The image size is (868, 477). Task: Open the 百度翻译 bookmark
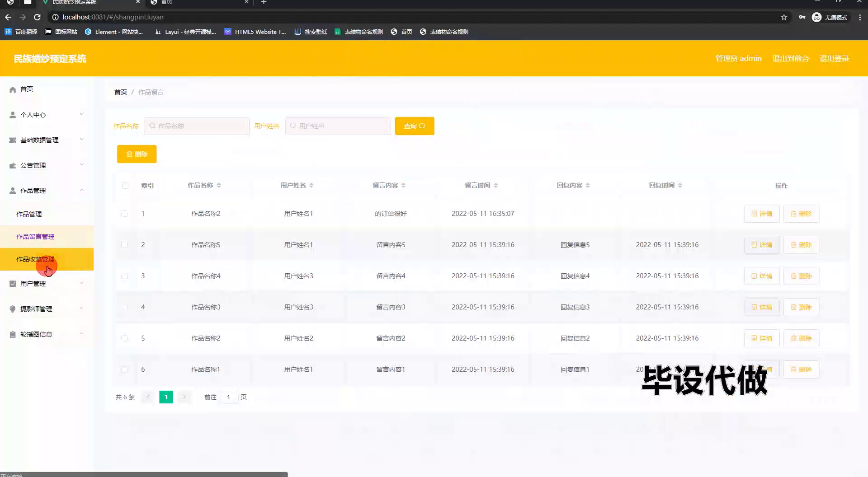(21, 32)
